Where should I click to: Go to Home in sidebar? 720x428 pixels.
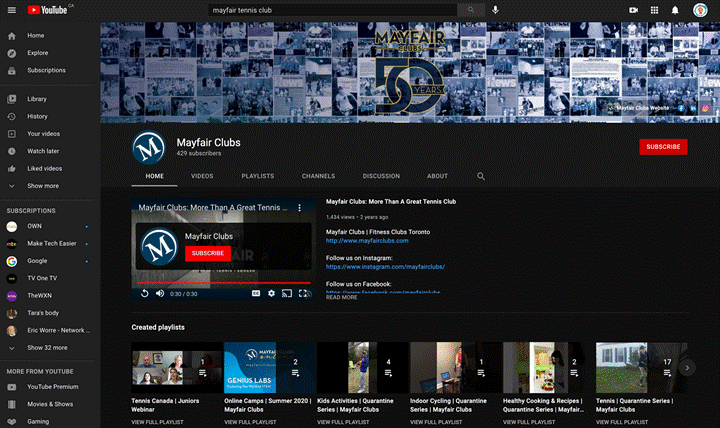pos(48,36)
